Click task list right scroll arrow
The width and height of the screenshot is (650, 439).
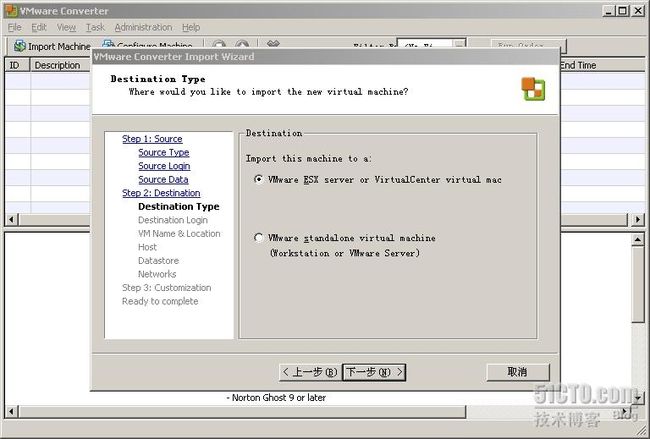tap(638, 219)
